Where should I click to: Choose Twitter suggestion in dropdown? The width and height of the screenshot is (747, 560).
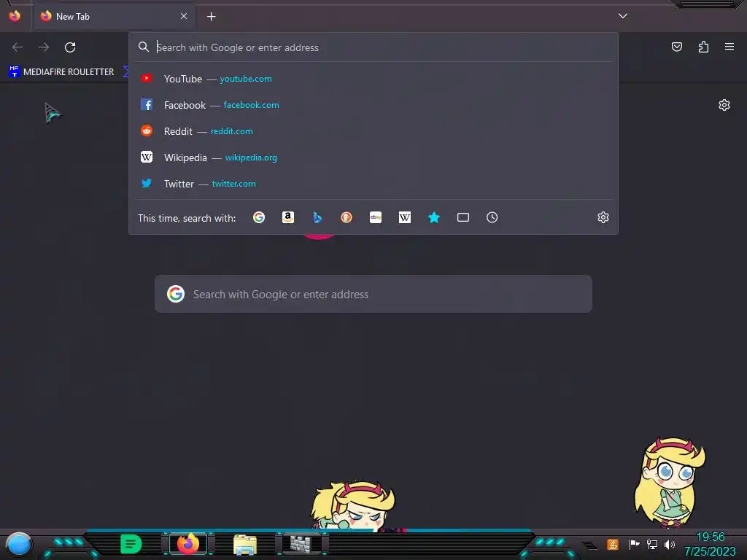point(373,183)
